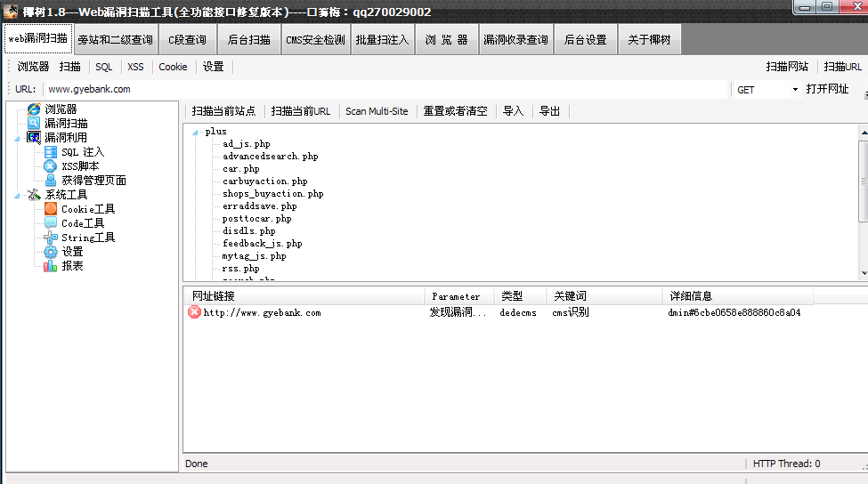Click the 漏洞扫描 magnifier icon in tree
Image resolution: width=868 pixels, height=484 pixels.
tap(34, 124)
